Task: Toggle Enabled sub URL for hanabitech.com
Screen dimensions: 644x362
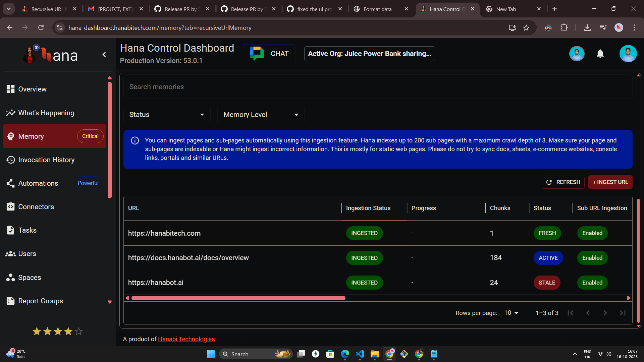Action: pos(592,233)
